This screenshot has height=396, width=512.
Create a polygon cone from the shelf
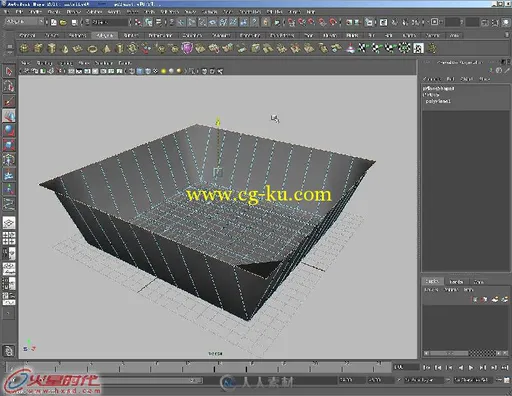click(x=65, y=49)
